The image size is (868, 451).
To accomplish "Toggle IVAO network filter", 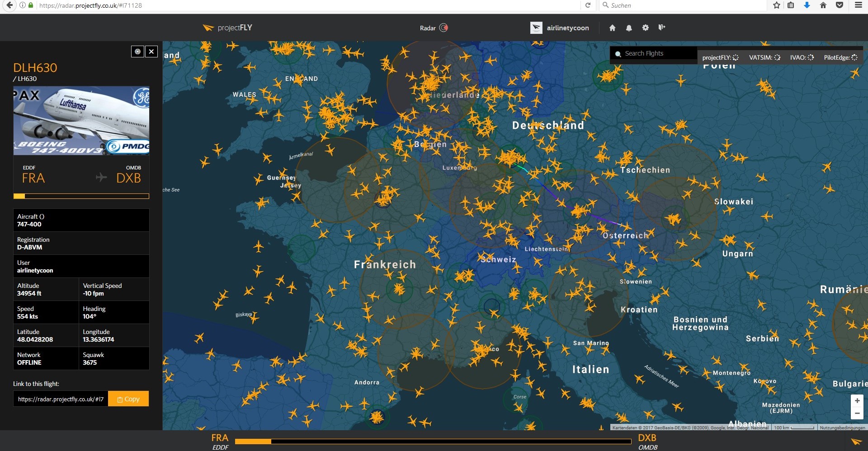I will pyautogui.click(x=802, y=57).
